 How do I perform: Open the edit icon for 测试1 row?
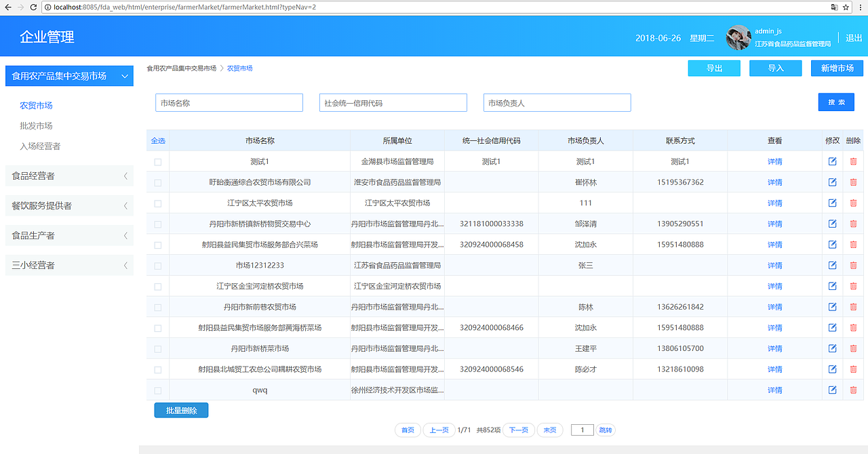[x=832, y=161]
